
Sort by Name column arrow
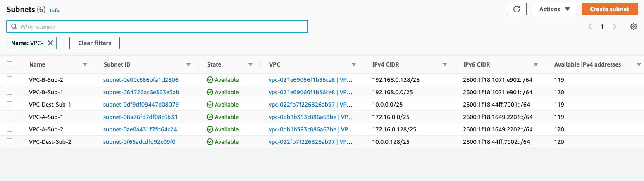(x=85, y=64)
